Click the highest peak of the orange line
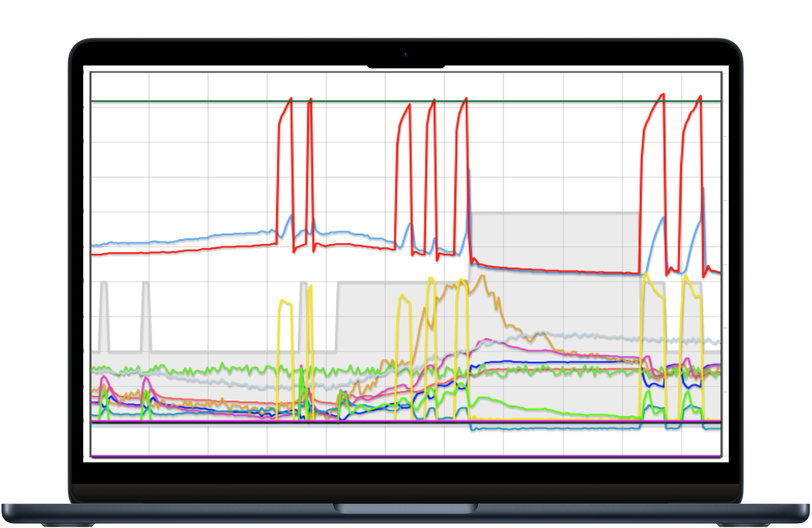The width and height of the screenshot is (812, 528). (x=482, y=276)
